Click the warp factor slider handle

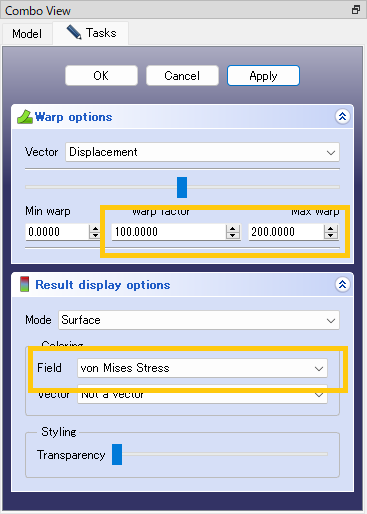click(182, 187)
